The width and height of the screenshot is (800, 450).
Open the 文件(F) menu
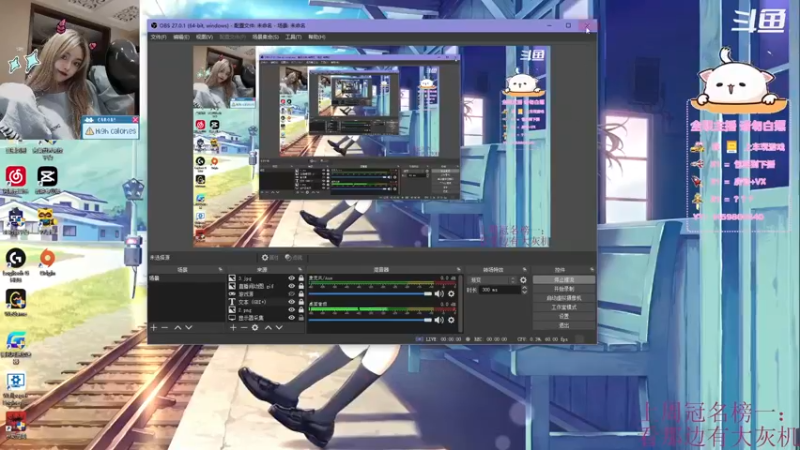(158, 37)
